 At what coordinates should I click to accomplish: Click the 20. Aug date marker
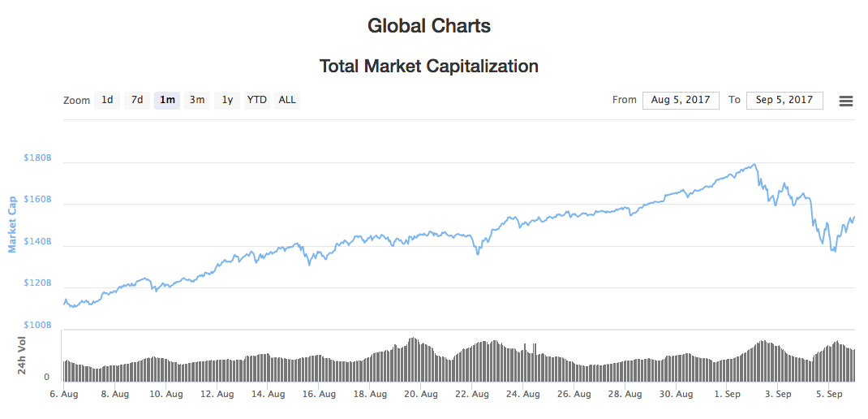pyautogui.click(x=421, y=394)
